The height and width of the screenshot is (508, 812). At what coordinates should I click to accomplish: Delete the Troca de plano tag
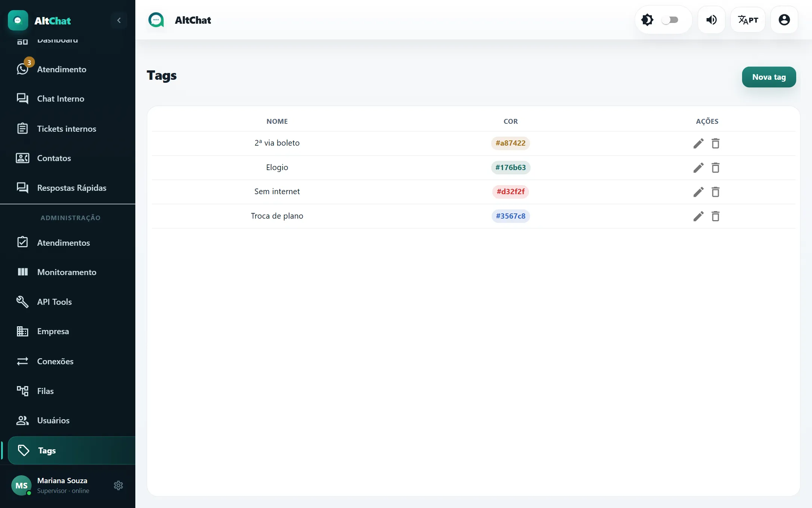(715, 216)
